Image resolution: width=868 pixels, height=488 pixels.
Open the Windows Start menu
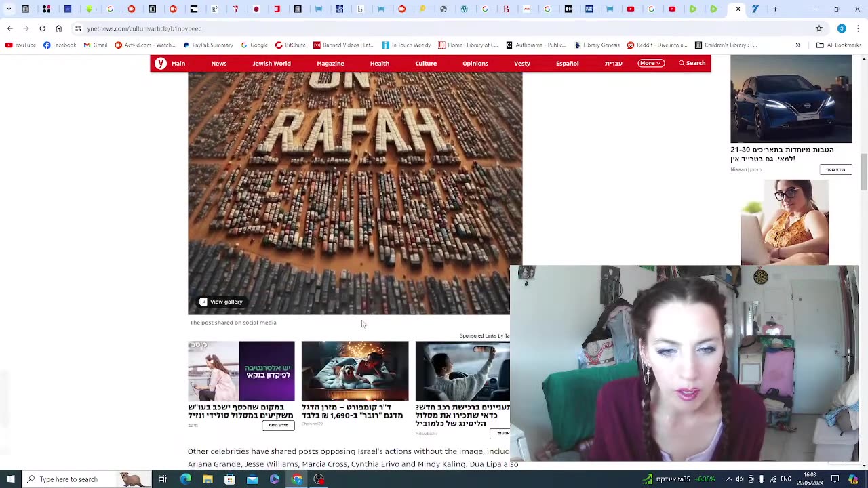pos(10,479)
